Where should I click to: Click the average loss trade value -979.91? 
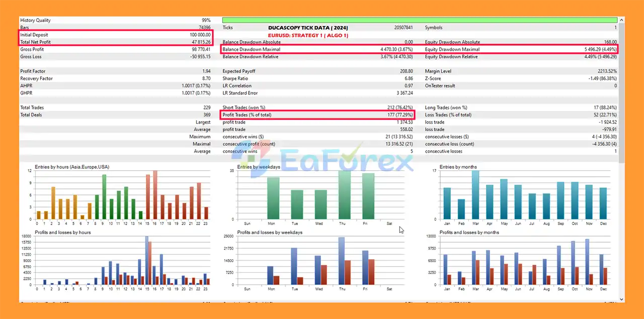click(x=609, y=130)
